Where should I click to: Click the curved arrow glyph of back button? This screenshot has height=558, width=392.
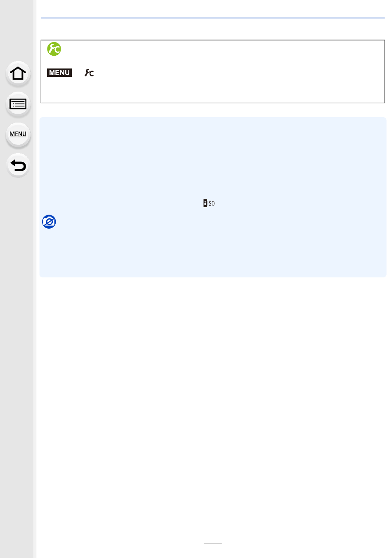(18, 166)
